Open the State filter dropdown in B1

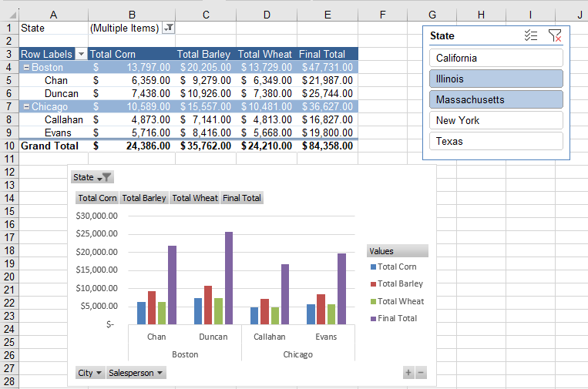169,28
